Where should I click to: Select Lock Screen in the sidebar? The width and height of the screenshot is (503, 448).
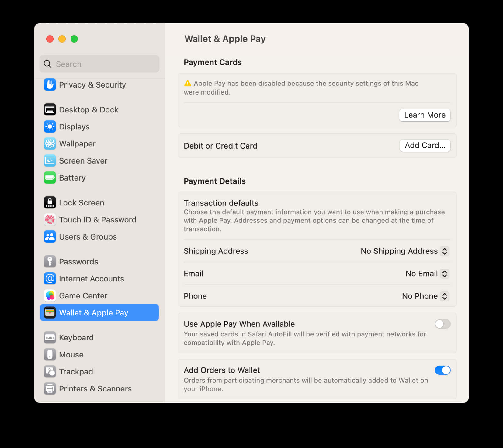click(99, 203)
